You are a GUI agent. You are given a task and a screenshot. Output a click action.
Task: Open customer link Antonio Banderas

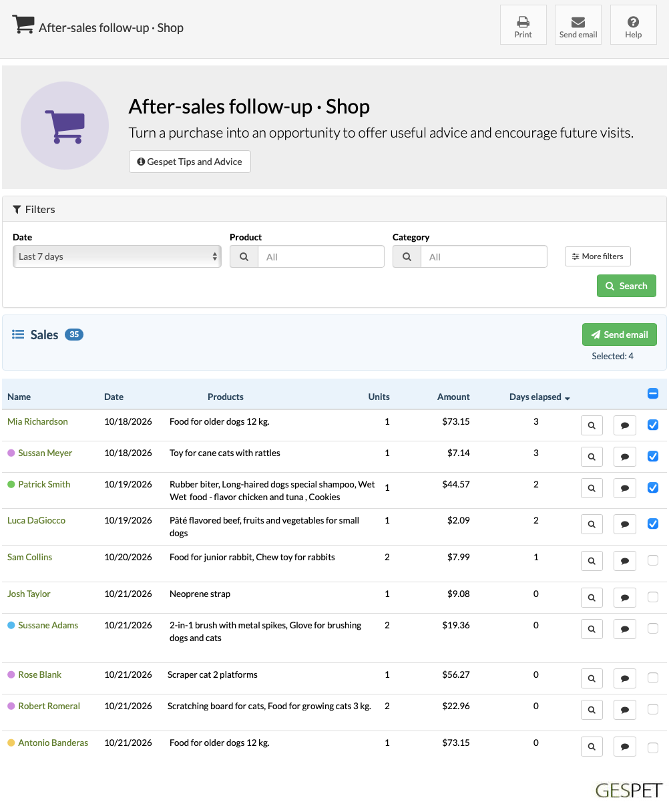click(53, 743)
